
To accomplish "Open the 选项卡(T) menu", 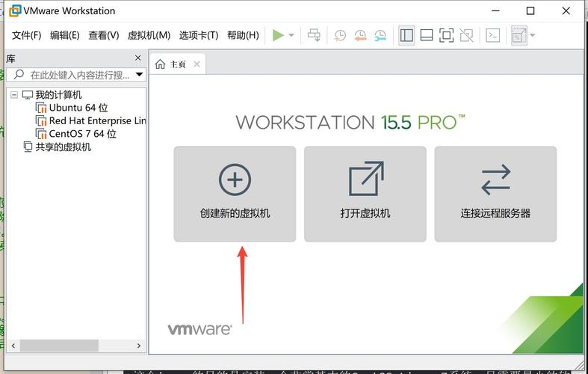I will point(199,35).
